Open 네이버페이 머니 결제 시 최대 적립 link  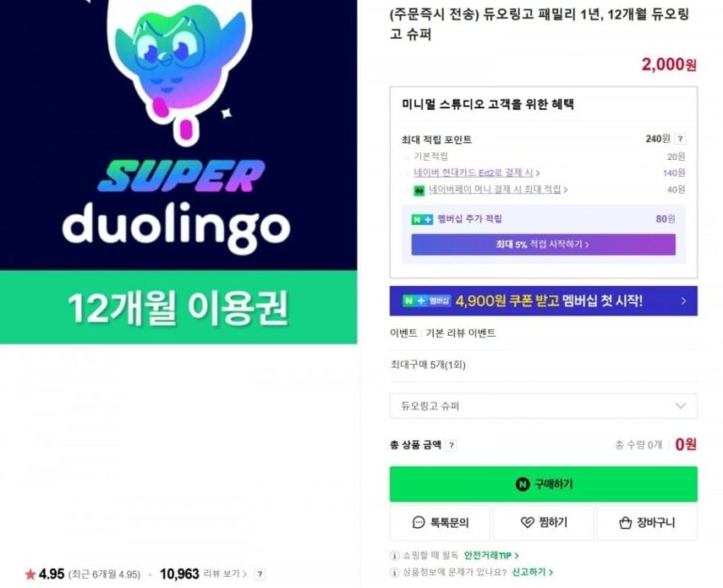[498, 189]
